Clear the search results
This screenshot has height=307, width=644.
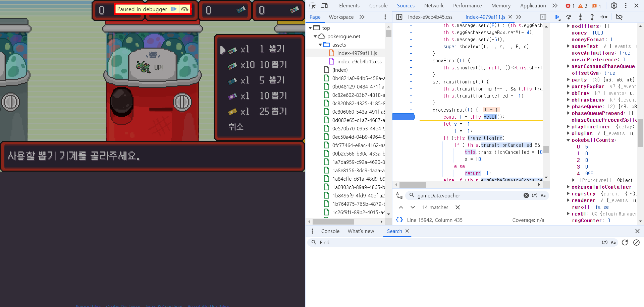point(636,243)
